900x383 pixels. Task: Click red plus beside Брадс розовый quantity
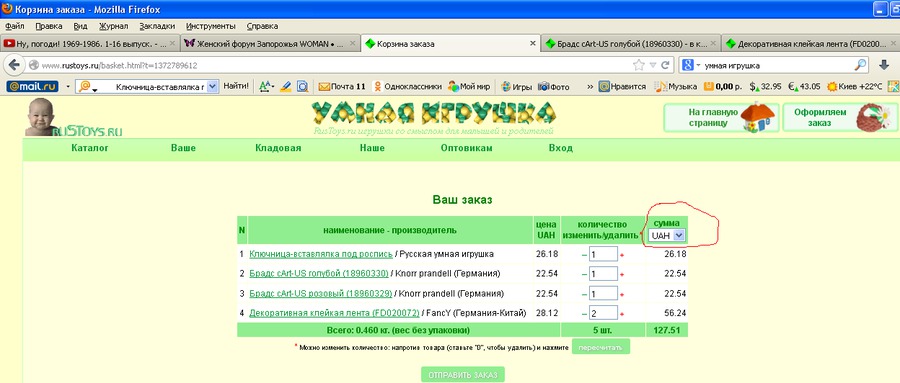click(x=622, y=295)
